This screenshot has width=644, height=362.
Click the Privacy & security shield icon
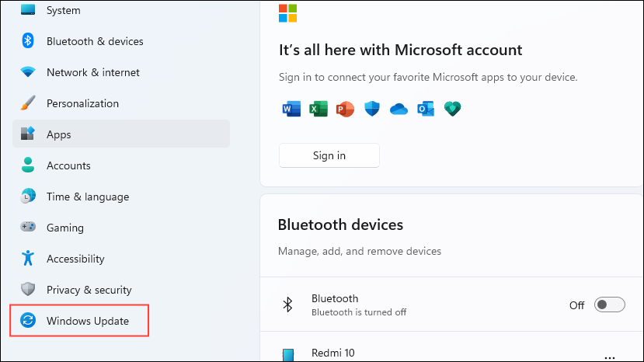[x=28, y=289]
